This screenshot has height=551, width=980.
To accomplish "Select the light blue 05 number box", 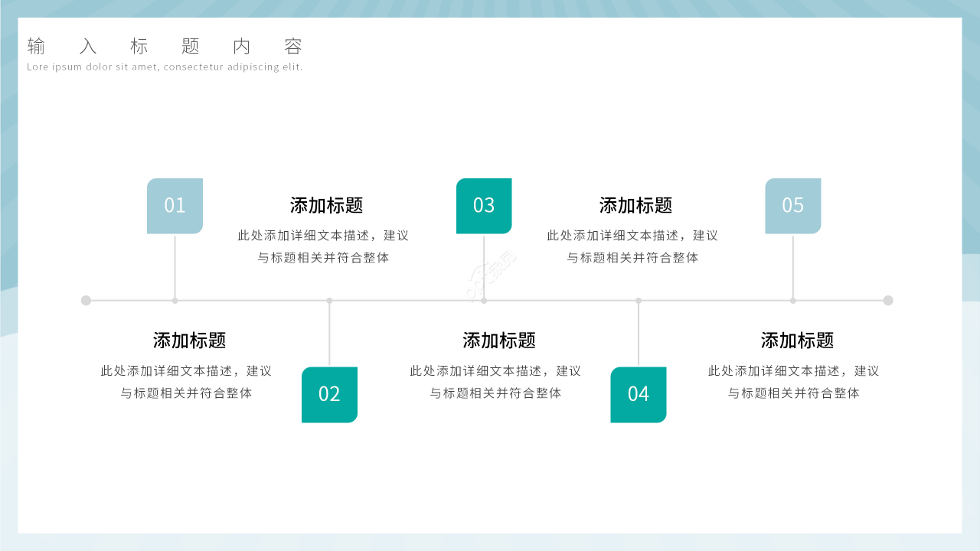I will (x=793, y=206).
